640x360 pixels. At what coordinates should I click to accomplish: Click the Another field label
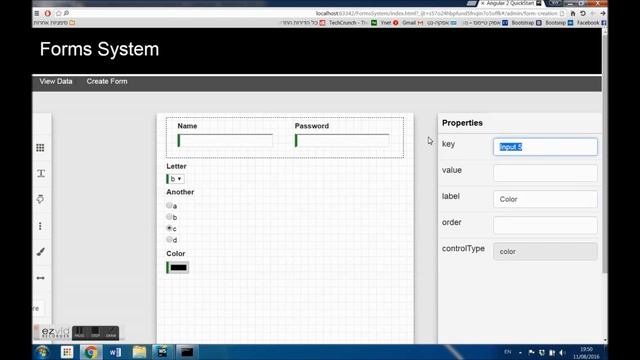(180, 192)
